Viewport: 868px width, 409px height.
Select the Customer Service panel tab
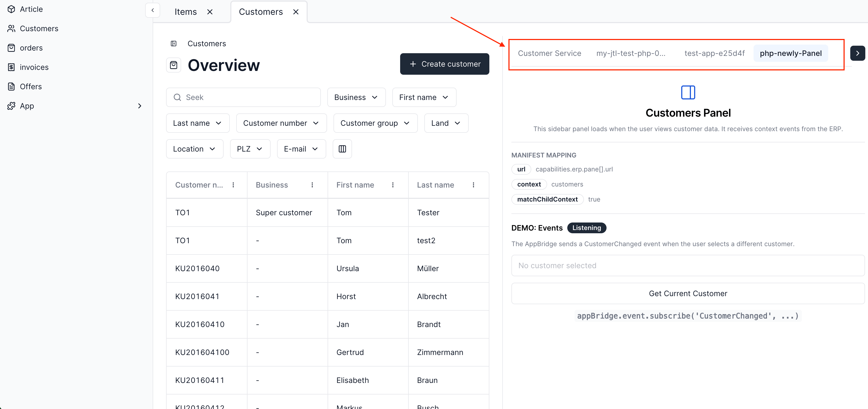click(x=549, y=53)
